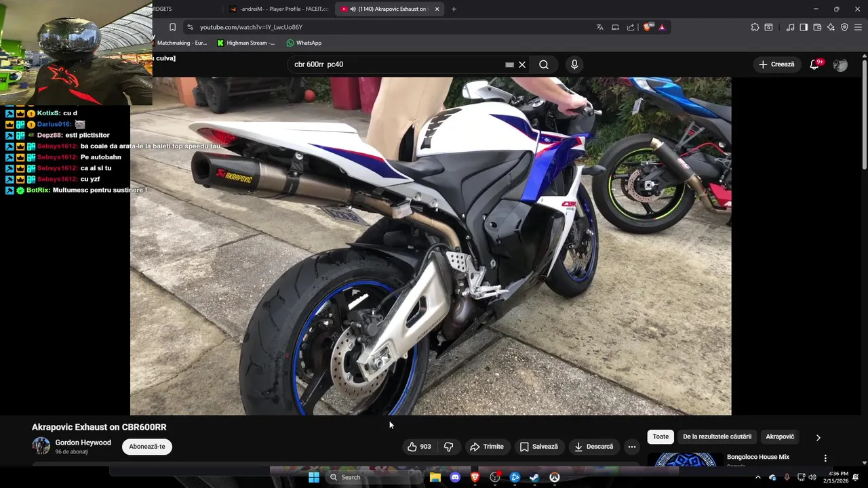Select the Akrapovic Exhaust YouTube tab
Image resolution: width=868 pixels, height=488 pixels.
point(390,9)
